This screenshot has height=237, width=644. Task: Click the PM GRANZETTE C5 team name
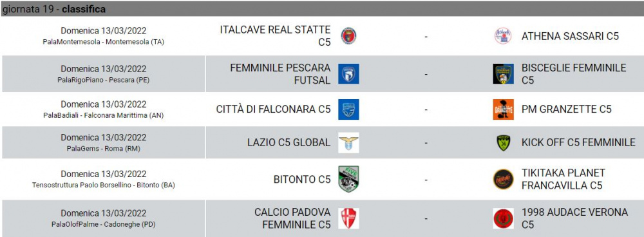[x=566, y=109]
